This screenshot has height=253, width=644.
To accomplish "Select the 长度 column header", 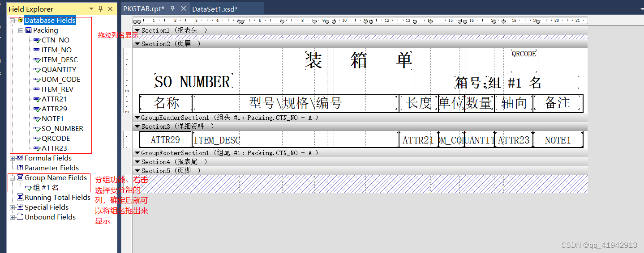I will (x=419, y=103).
